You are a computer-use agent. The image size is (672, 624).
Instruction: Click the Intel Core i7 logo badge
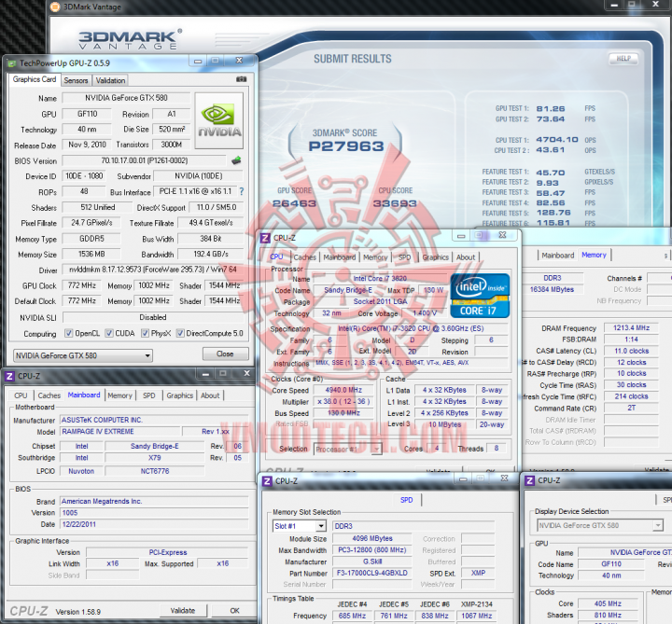tap(480, 296)
